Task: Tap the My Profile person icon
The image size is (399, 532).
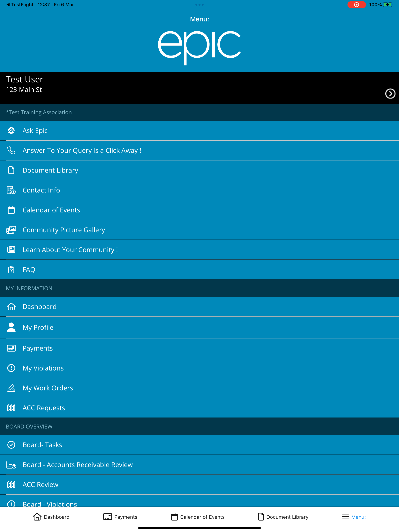Action: [11, 327]
